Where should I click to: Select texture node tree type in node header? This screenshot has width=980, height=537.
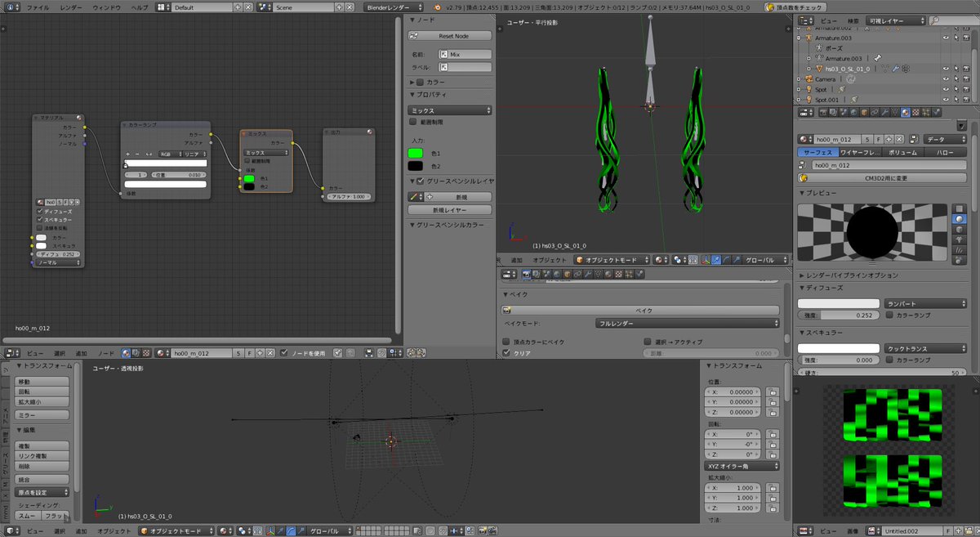pyautogui.click(x=146, y=353)
